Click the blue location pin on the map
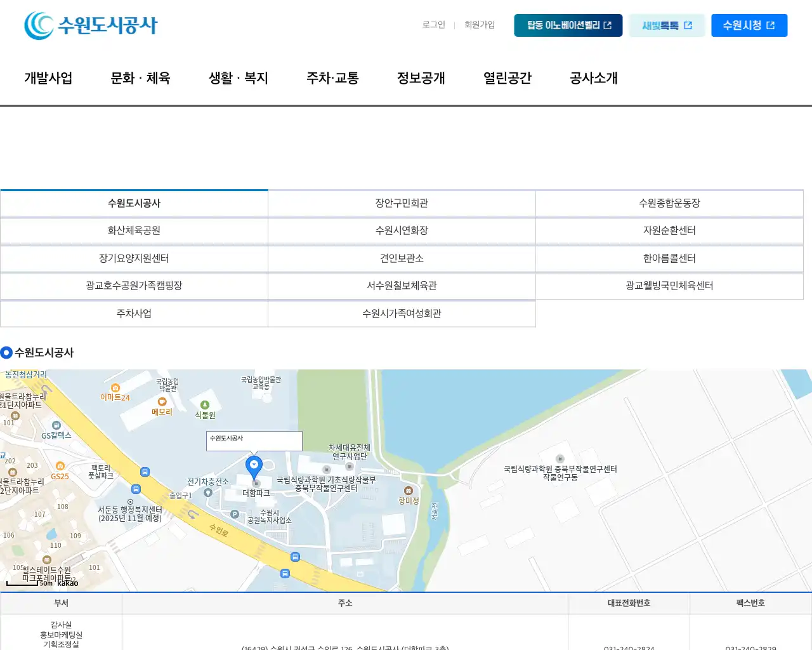 click(254, 467)
